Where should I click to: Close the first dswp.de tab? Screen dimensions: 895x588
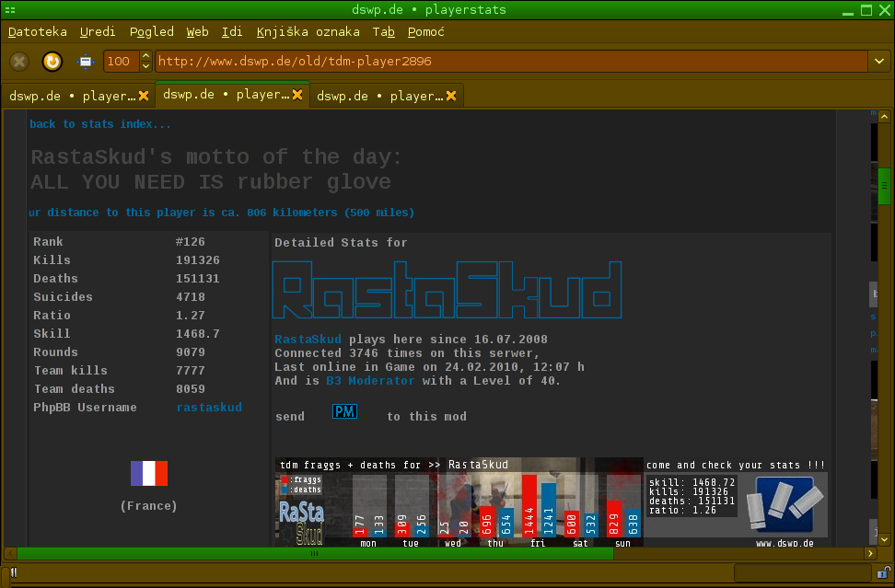tap(144, 96)
